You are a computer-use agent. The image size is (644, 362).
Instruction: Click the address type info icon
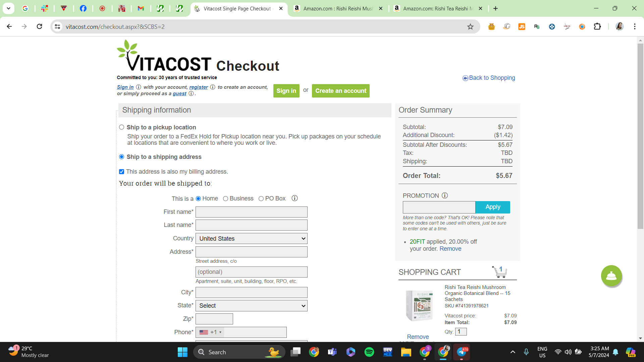click(x=294, y=198)
